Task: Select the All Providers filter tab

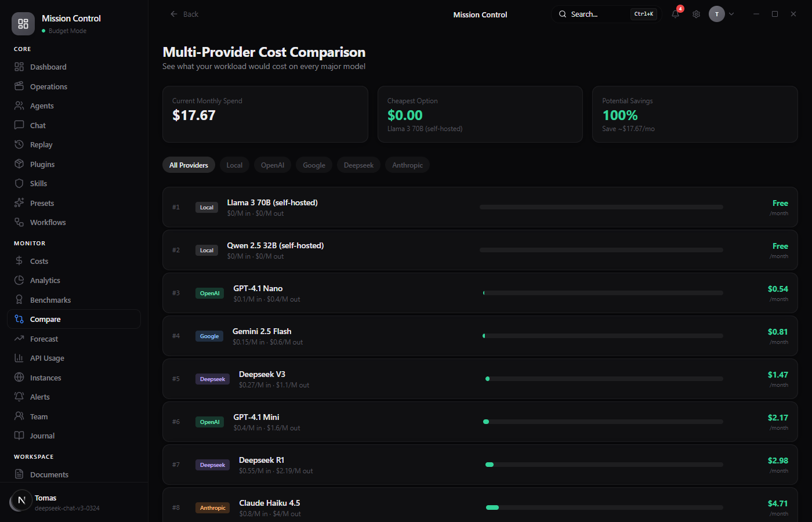Action: click(188, 165)
